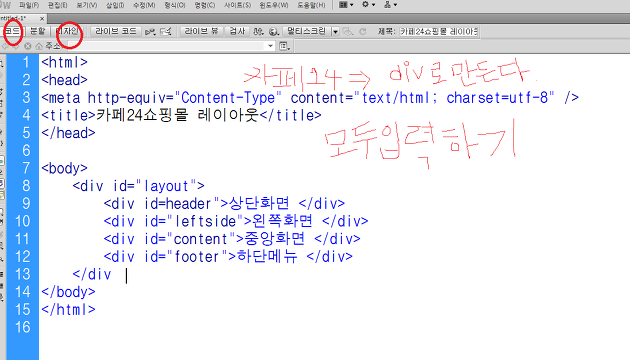Toggle the 라이브 코드 button
The image size is (630, 360).
(116, 31)
